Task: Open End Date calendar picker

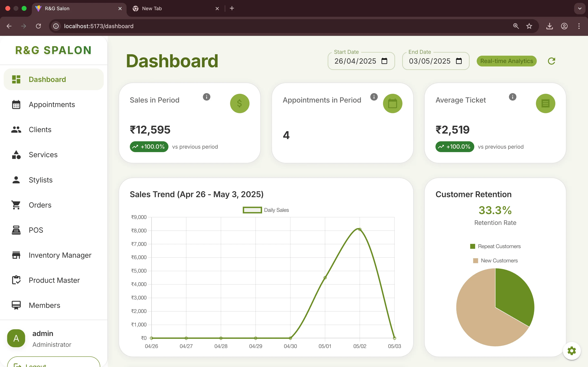Action: tap(459, 61)
